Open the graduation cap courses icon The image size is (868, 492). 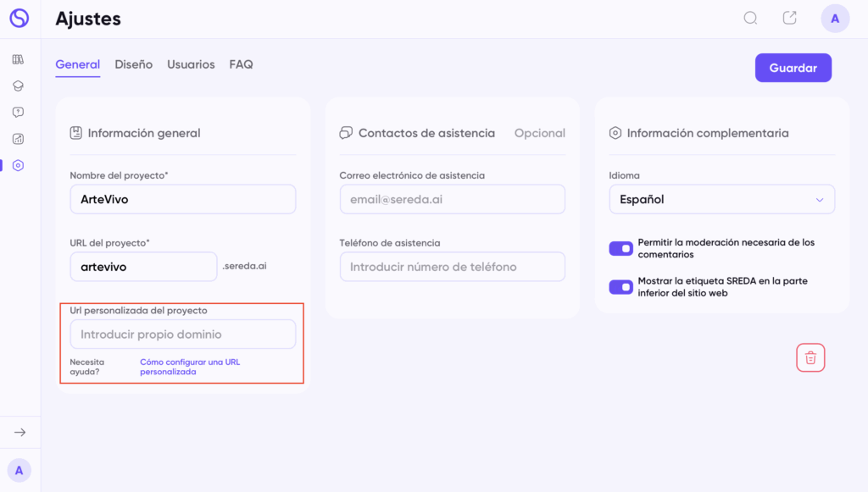[19, 86]
